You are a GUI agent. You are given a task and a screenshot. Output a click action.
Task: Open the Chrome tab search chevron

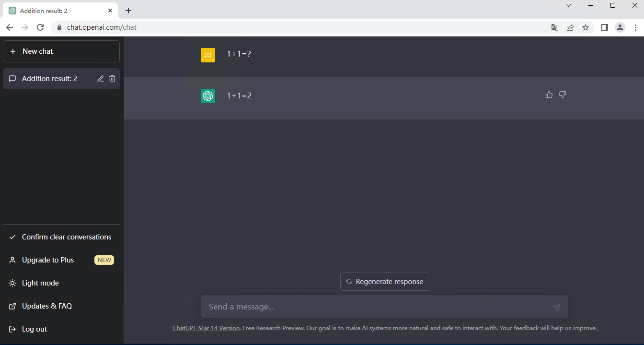[x=569, y=5]
